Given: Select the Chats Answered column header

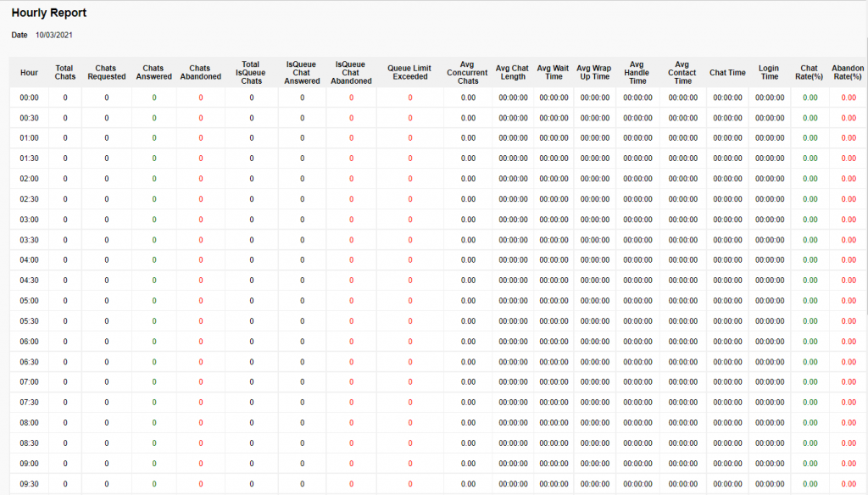Looking at the screenshot, I should point(153,73).
